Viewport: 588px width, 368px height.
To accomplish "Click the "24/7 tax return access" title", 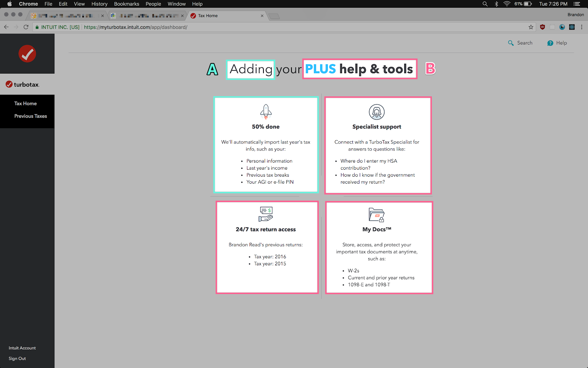I will [266, 229].
